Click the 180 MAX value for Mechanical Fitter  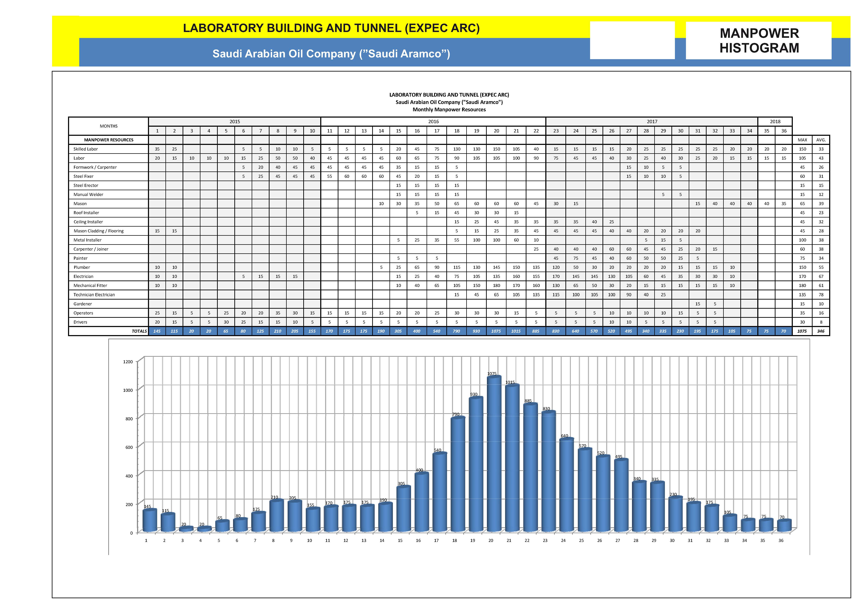[802, 286]
